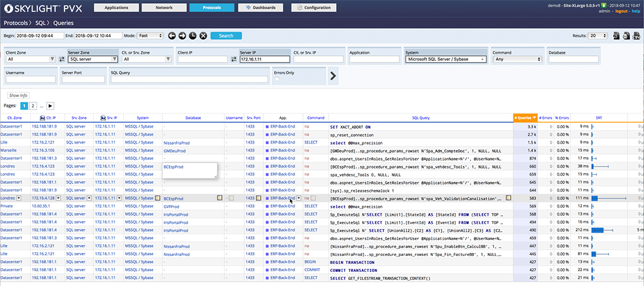
Task: Click Protocols in the breadcrumb
Action: (x=17, y=23)
